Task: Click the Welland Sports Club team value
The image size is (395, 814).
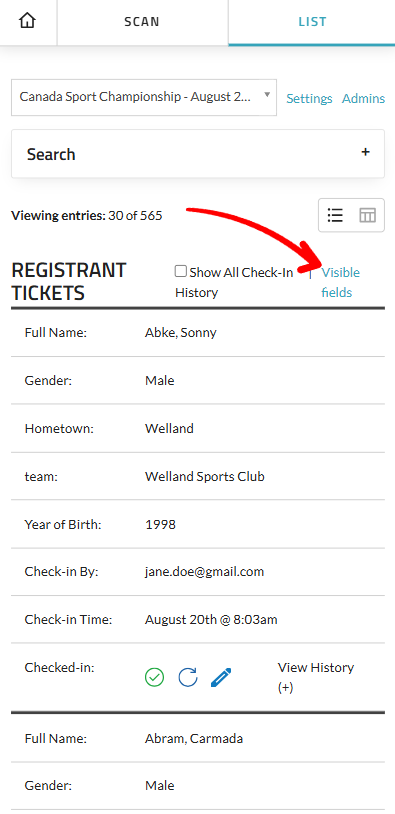Action: 205,476
